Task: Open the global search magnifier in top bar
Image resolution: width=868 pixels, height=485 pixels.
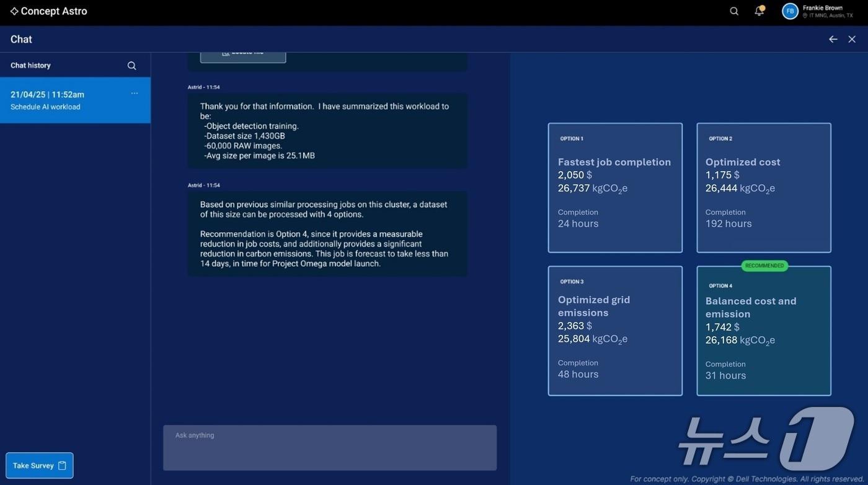Action: 734,11
